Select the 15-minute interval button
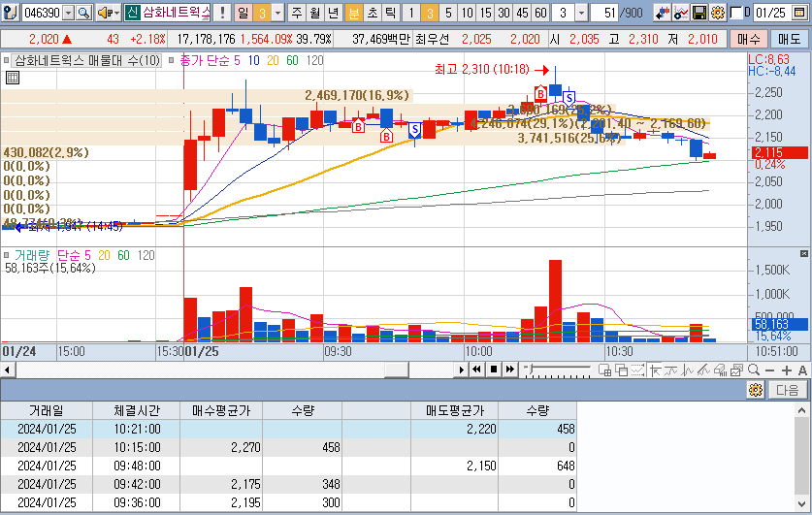Image resolution: width=812 pixels, height=515 pixels. point(485,13)
